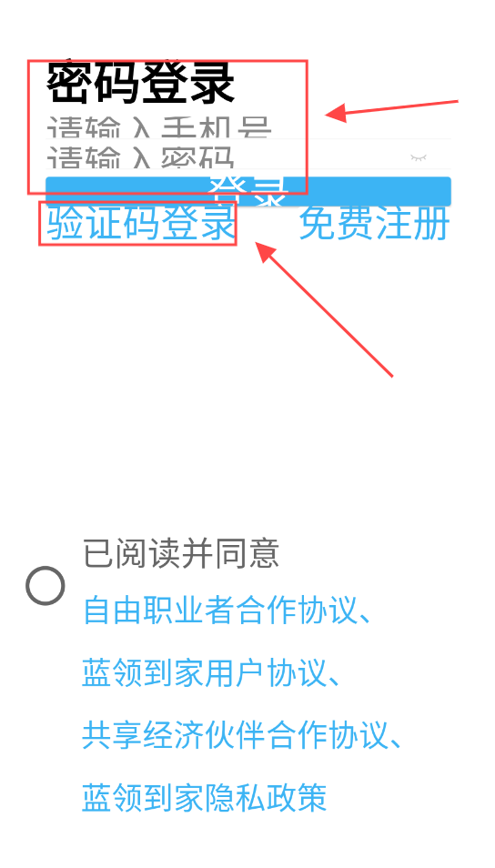Focus the 请输入手机号 phone number field
495x868 pixels.
coord(248,126)
